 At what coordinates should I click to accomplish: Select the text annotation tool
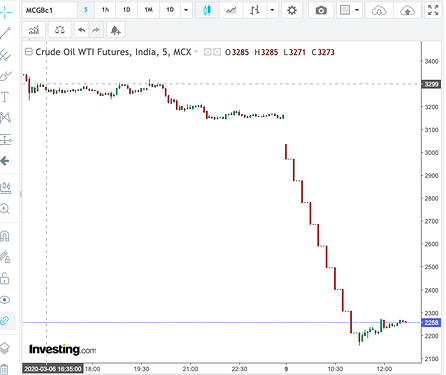5,97
